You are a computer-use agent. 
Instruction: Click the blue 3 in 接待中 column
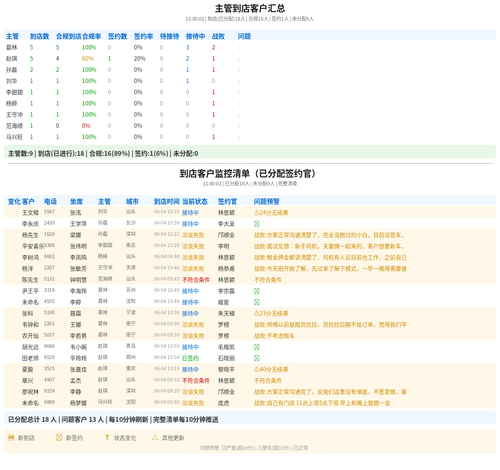pos(187,47)
